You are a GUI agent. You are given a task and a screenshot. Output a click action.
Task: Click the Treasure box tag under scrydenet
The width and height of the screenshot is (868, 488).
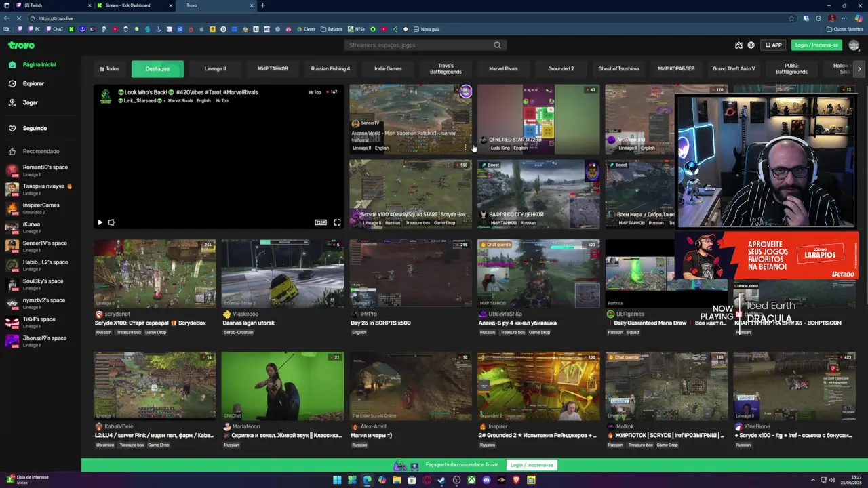129,332
